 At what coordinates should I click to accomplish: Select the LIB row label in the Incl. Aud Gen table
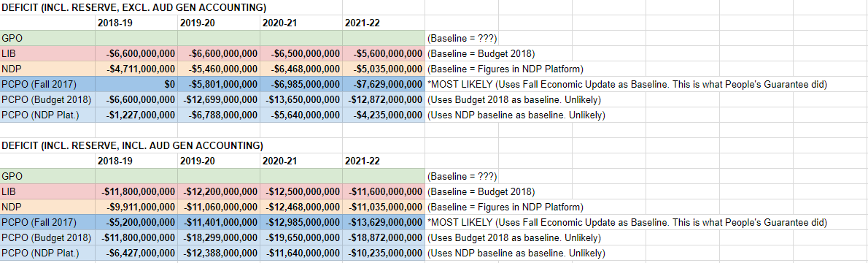[47, 192]
